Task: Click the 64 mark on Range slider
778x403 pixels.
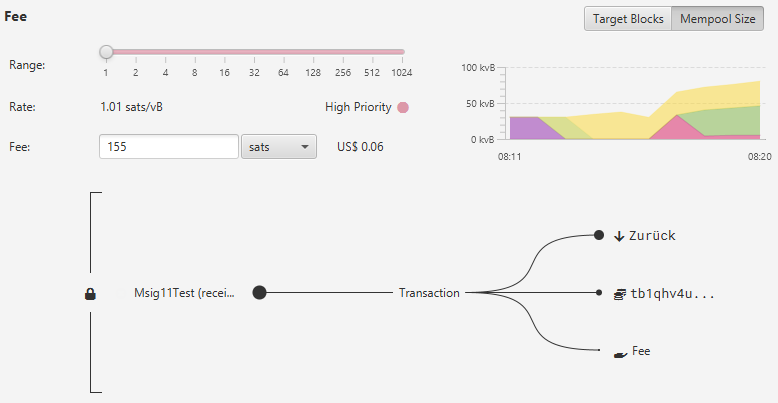Action: point(283,72)
